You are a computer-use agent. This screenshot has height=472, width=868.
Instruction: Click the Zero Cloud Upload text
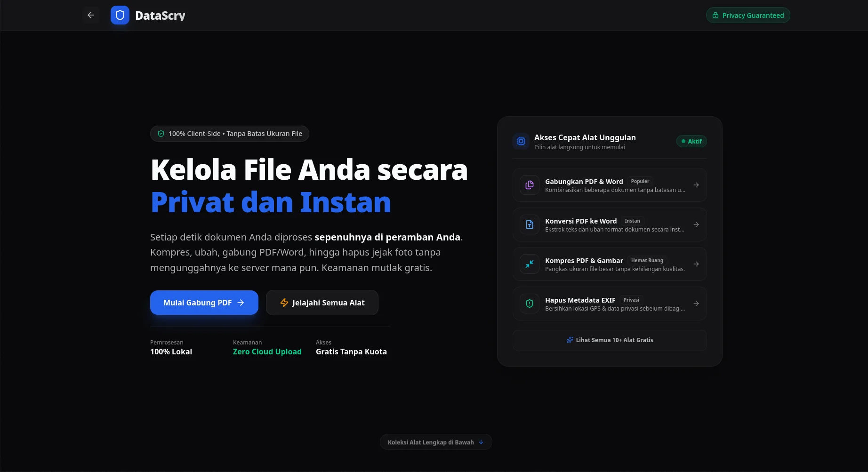[x=267, y=352]
